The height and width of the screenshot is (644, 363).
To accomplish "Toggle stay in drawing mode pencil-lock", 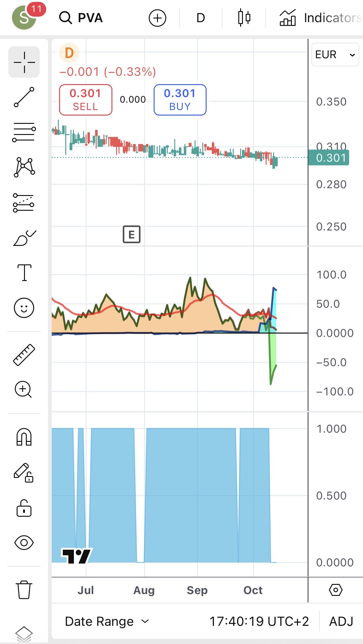I will point(23,473).
